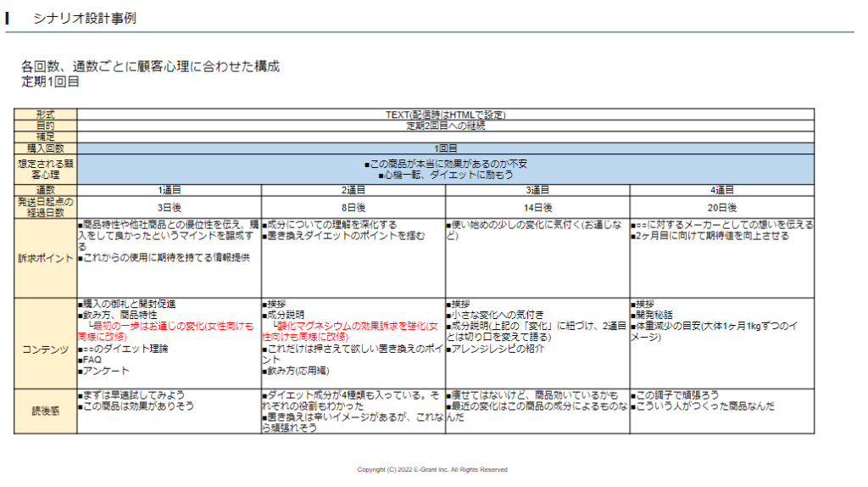
Task: Select the blue 1回目 cell
Action: click(x=445, y=148)
